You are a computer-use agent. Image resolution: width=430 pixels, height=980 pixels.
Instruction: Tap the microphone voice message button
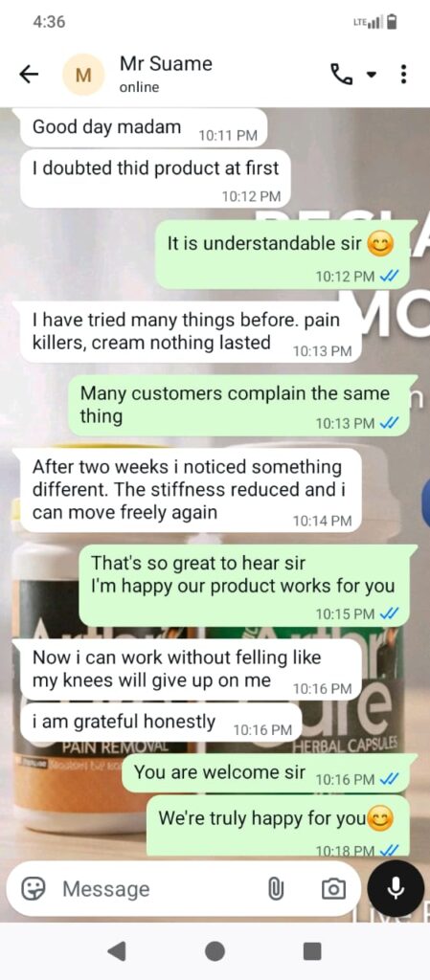coord(396,888)
